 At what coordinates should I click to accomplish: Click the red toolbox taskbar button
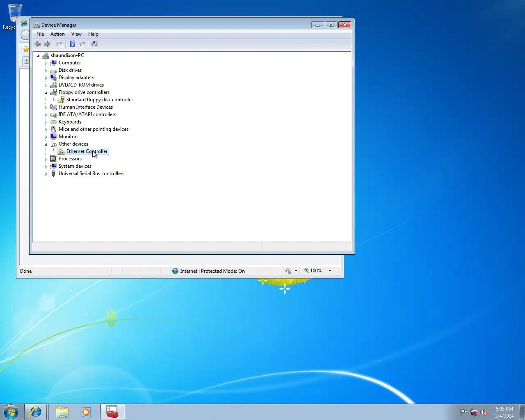[112, 412]
